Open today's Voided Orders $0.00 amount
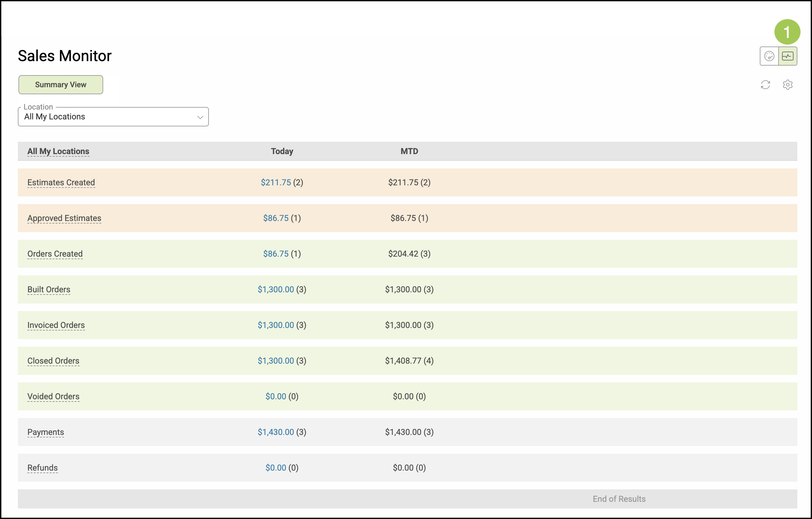 [x=275, y=396]
